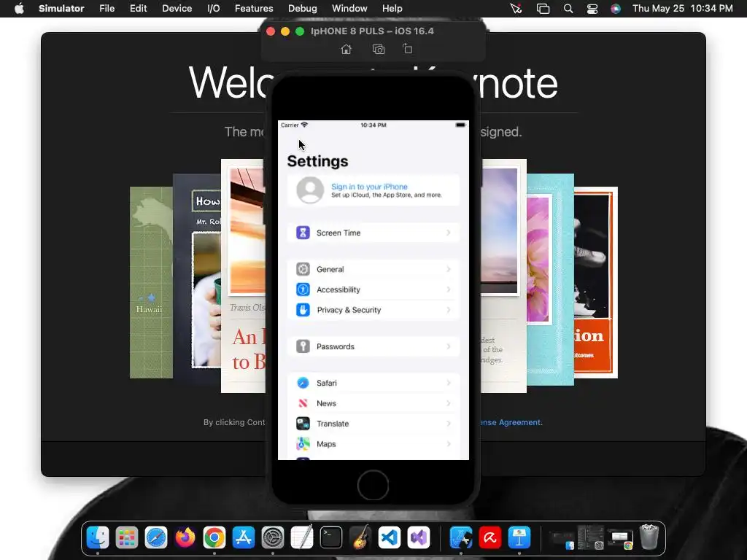Viewport: 747px width, 560px height.
Task: Select Hawaii theme thumbnail in Keynote window
Action: [151, 282]
